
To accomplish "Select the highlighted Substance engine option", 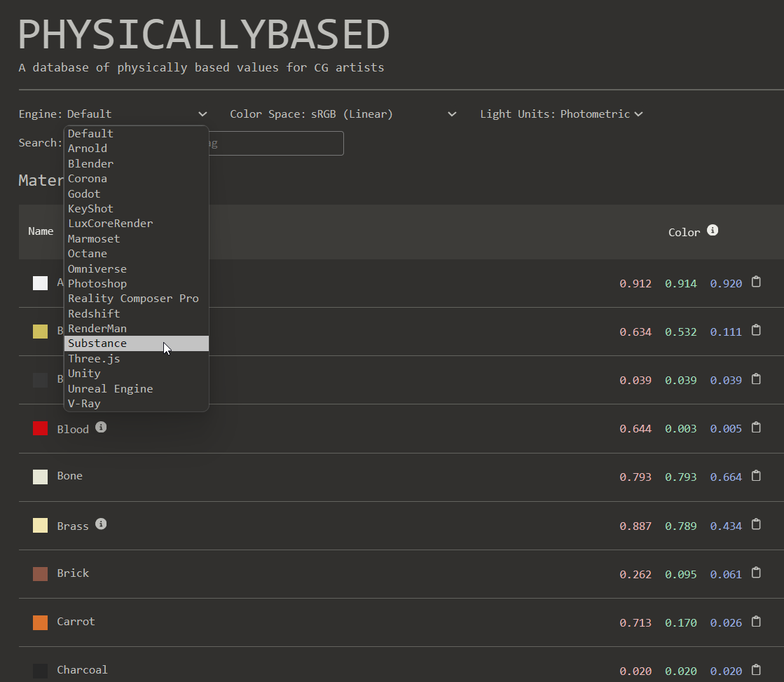I will 137,343.
